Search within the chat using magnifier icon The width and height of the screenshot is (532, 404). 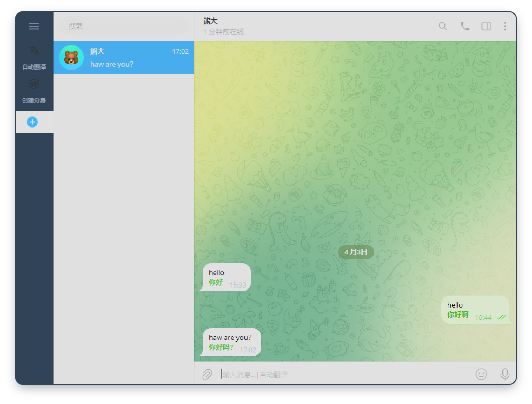[443, 26]
